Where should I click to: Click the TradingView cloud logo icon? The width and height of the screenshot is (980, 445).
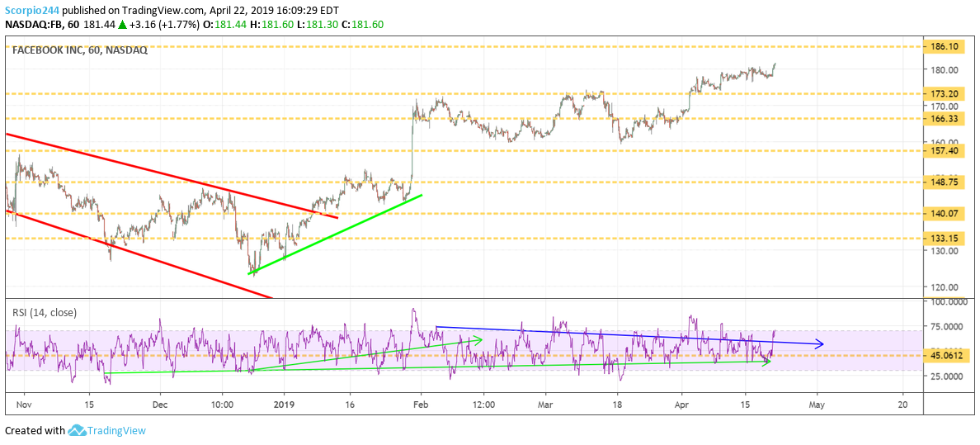78,430
